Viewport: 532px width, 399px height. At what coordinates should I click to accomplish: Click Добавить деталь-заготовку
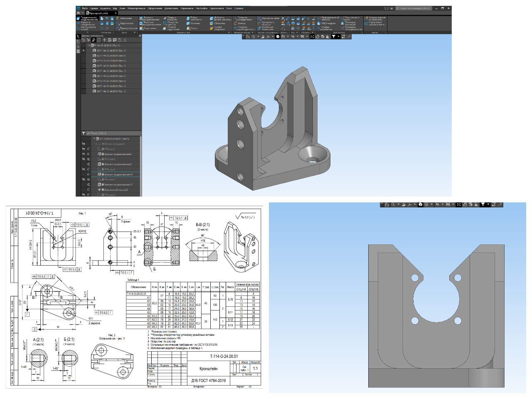(x=221, y=19)
